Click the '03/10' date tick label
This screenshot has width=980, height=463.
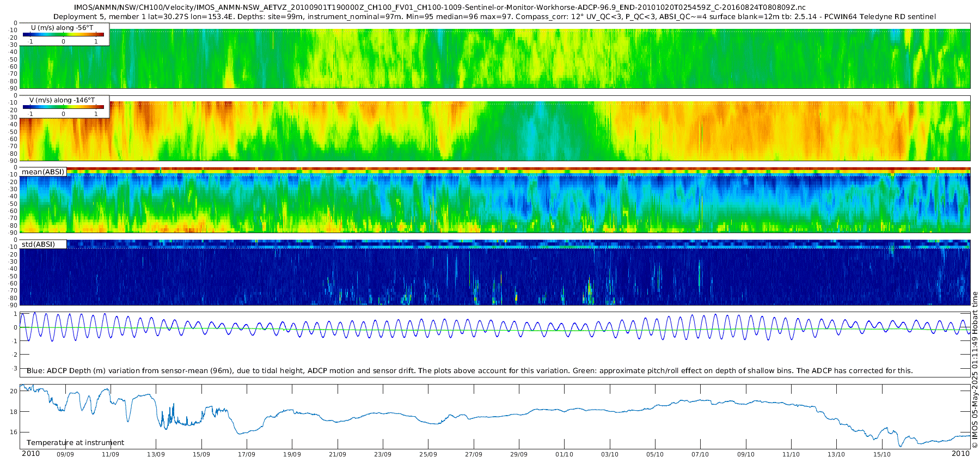(610, 454)
